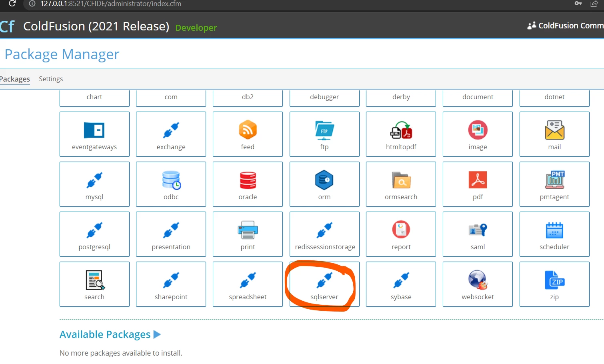The height and width of the screenshot is (364, 604).
Task: Click the Available Packages heading
Action: [x=105, y=334]
